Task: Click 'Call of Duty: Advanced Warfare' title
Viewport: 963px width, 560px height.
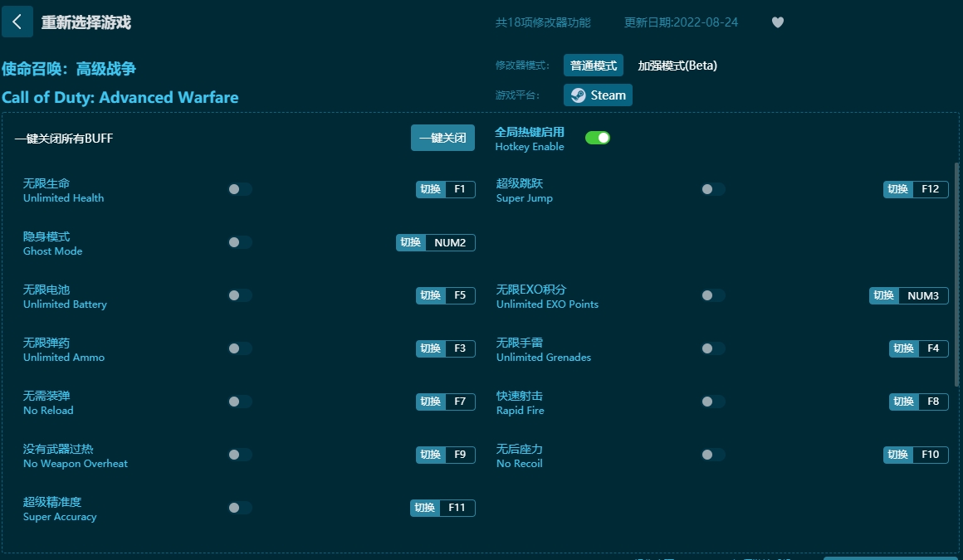Action: pyautogui.click(x=120, y=98)
